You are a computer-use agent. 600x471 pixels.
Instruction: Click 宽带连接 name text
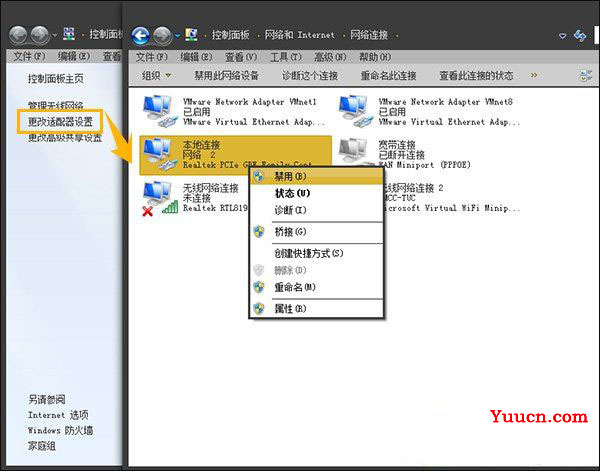point(397,145)
